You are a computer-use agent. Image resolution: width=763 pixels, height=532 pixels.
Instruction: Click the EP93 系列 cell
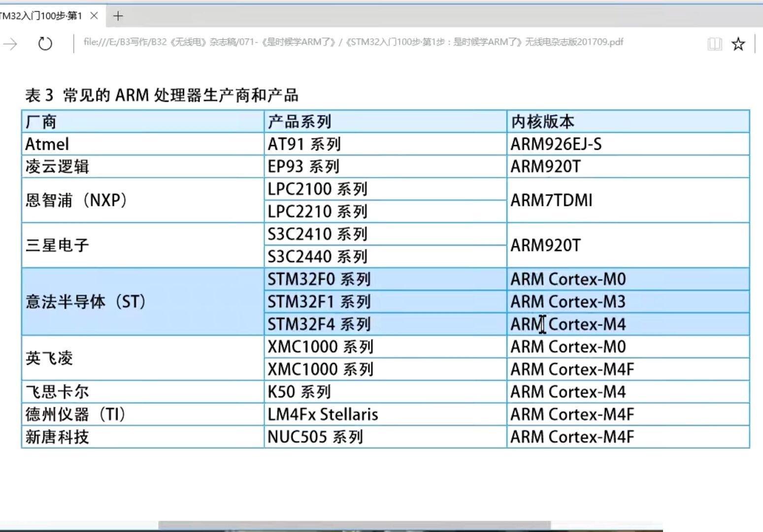(x=385, y=166)
